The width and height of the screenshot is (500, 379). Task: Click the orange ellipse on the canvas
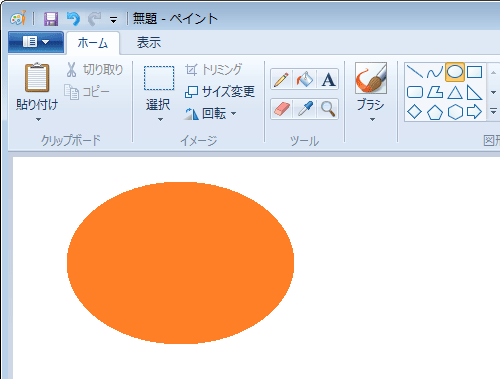click(x=180, y=263)
